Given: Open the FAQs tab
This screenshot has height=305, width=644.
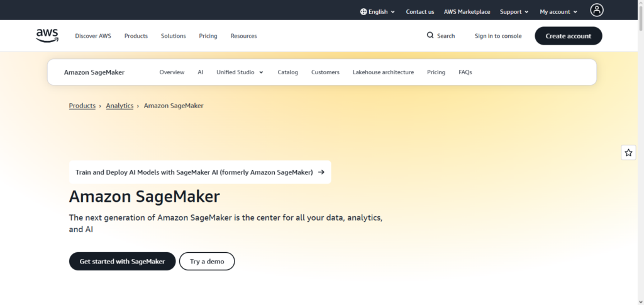Looking at the screenshot, I should point(465,72).
